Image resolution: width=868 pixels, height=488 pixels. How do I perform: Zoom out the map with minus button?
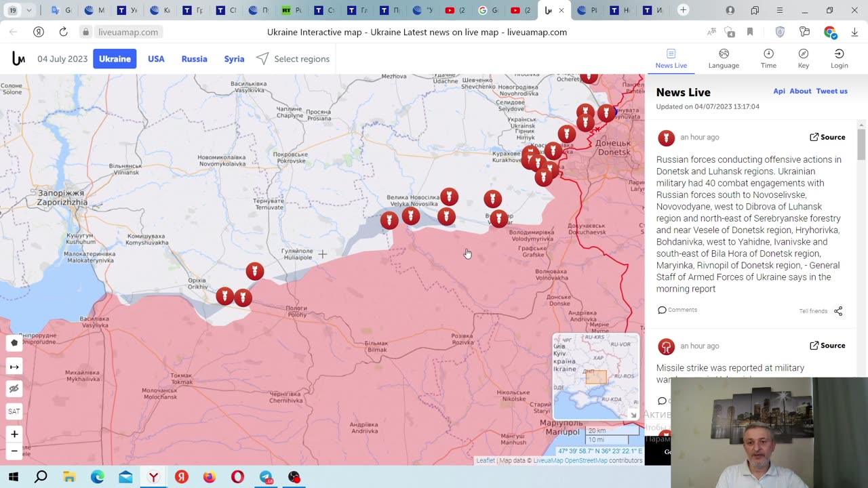[x=14, y=451]
